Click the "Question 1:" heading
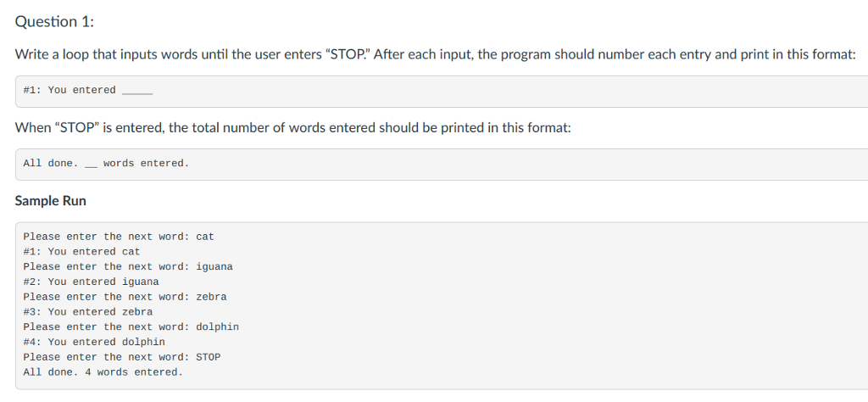The image size is (868, 402). [x=54, y=21]
